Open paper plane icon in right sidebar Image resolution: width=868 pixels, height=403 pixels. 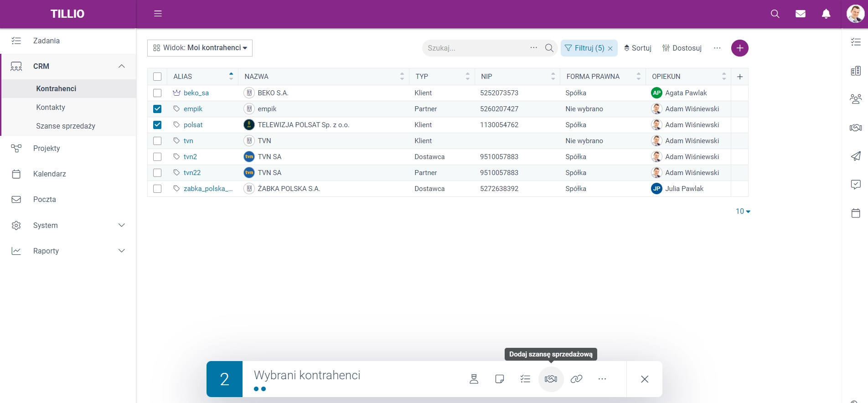coord(856,156)
